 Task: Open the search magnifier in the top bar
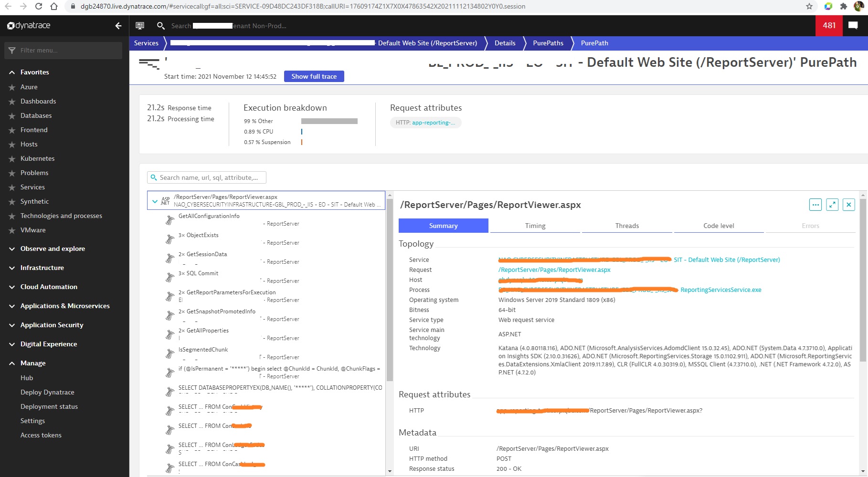161,26
